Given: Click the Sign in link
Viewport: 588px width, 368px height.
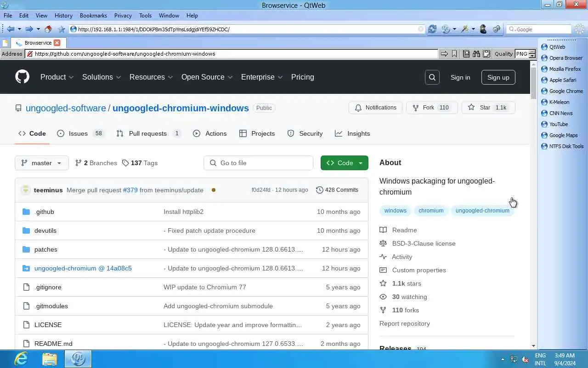Looking at the screenshot, I should 460,77.
